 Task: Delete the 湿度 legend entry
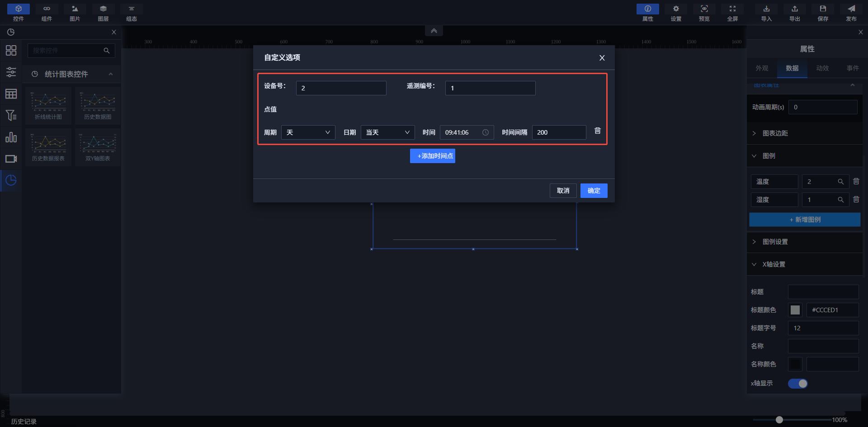point(856,199)
